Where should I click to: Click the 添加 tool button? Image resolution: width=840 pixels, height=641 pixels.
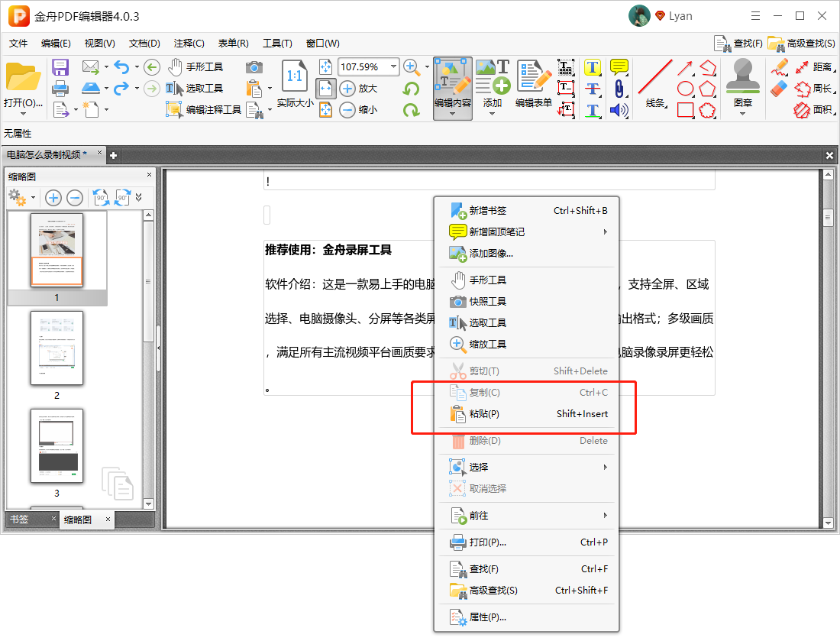point(493,83)
